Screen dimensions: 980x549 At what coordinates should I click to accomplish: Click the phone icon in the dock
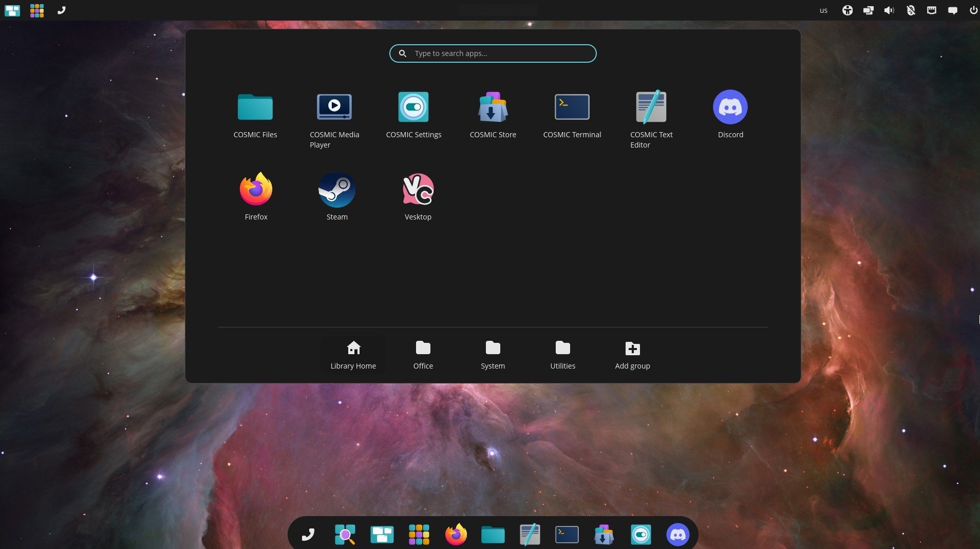pos(308,535)
